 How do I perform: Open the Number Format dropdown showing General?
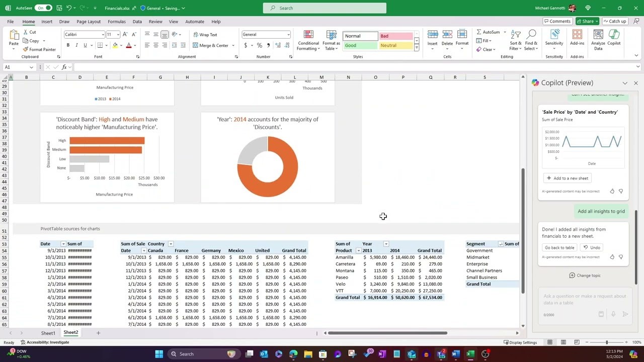pos(288,35)
